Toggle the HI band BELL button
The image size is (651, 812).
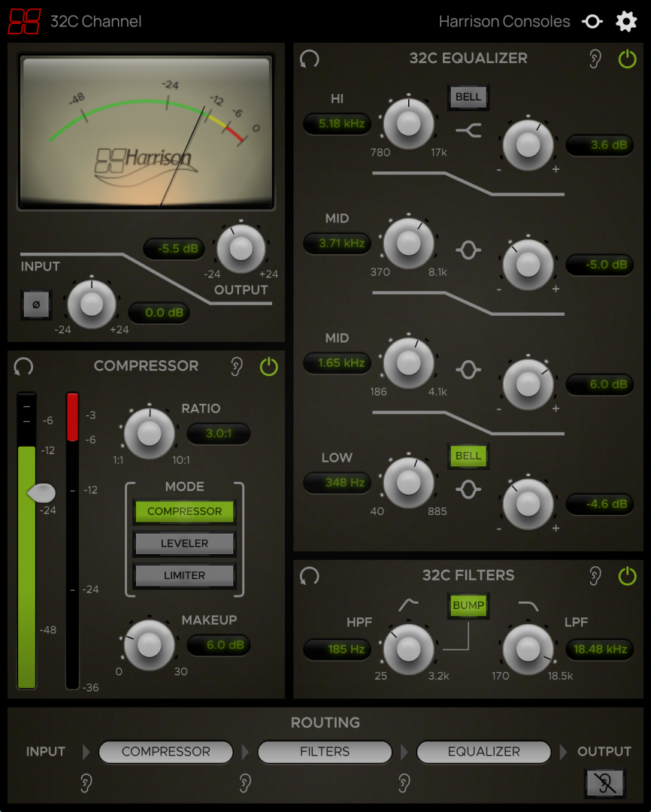point(468,97)
